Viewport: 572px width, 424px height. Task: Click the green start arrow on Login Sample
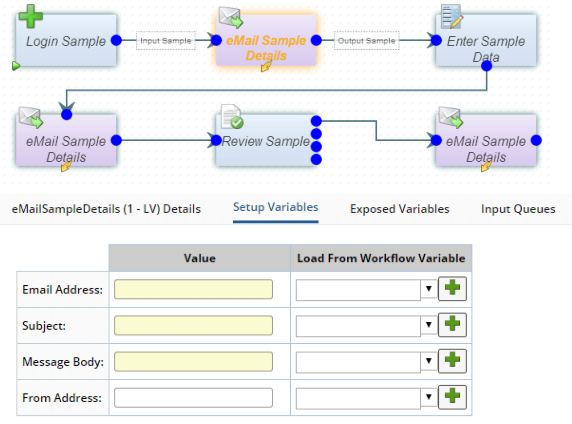click(16, 66)
